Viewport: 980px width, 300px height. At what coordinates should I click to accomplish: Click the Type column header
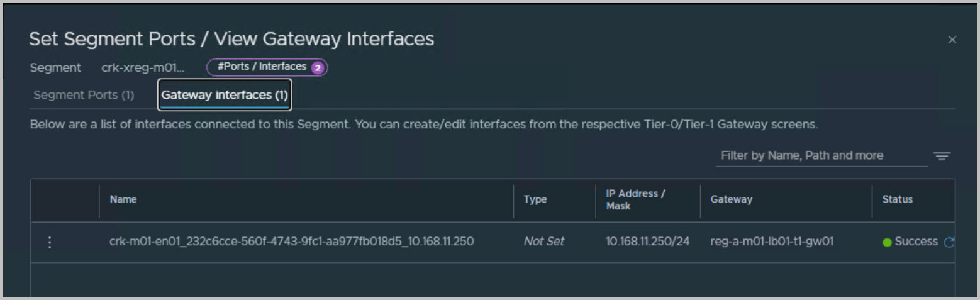[x=535, y=199]
